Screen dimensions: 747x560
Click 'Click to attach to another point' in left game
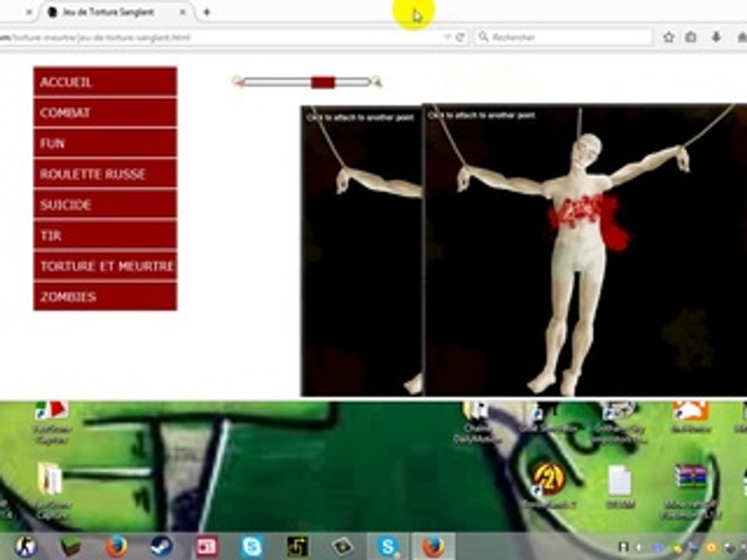point(360,117)
